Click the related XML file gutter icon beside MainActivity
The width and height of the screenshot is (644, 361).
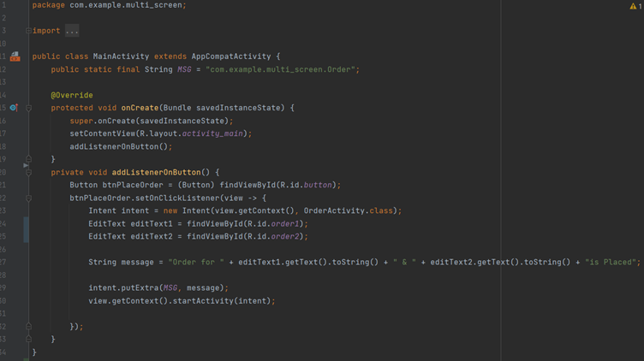[15, 56]
